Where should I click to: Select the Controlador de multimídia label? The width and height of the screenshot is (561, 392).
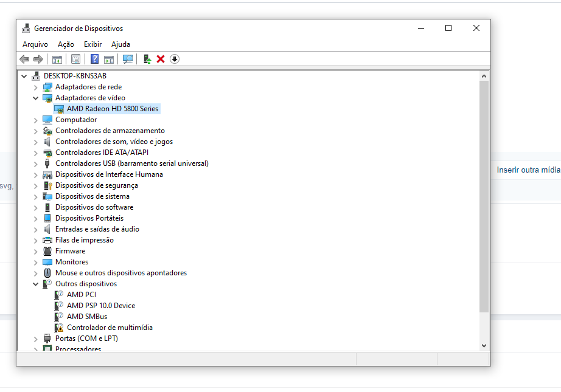click(110, 328)
